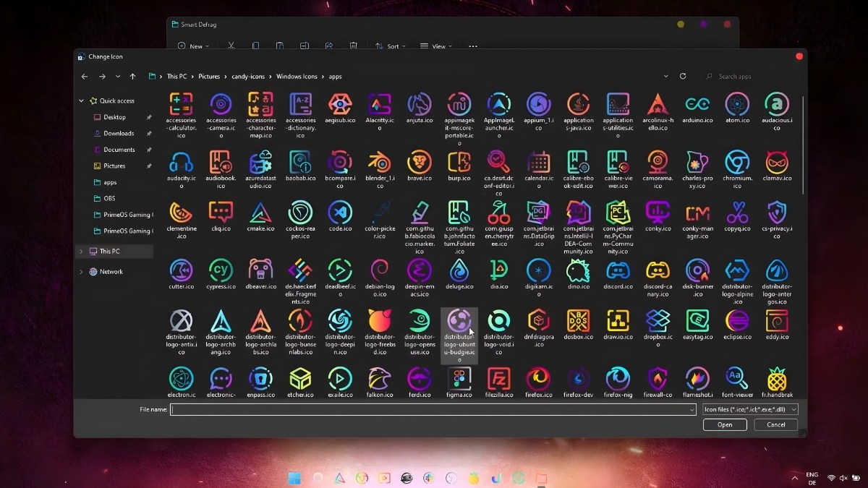Select the distributor-logo-ubuntu-budgie.ico icon
Viewport: 868px width, 488px height.
tap(459, 336)
